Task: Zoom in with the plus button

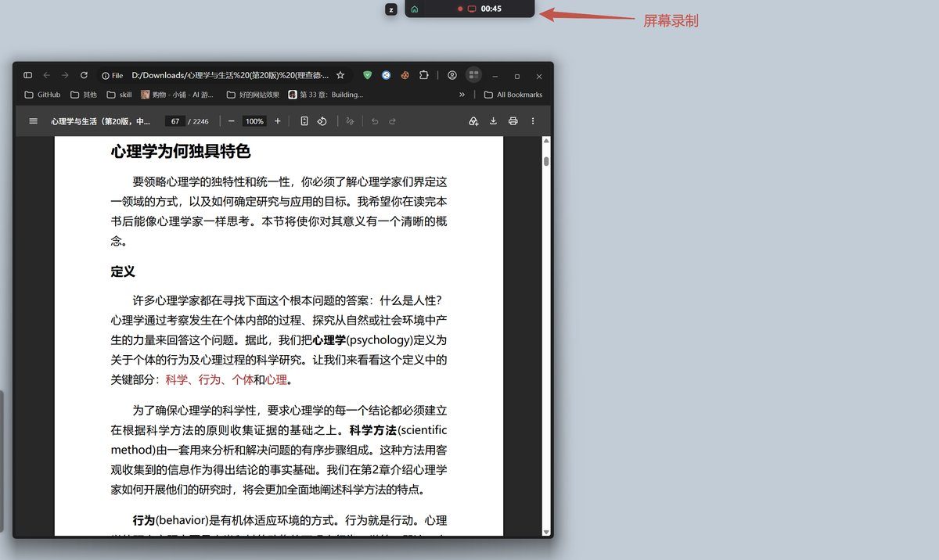Action: point(277,121)
